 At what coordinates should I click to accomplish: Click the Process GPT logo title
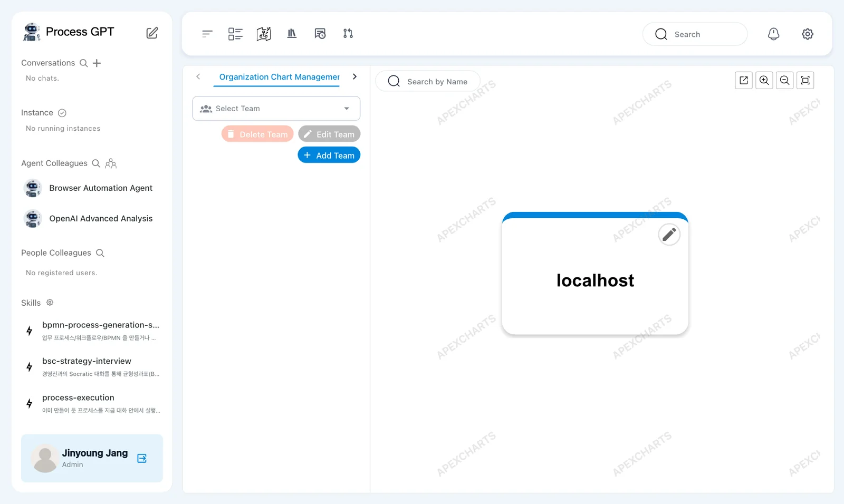(x=69, y=32)
